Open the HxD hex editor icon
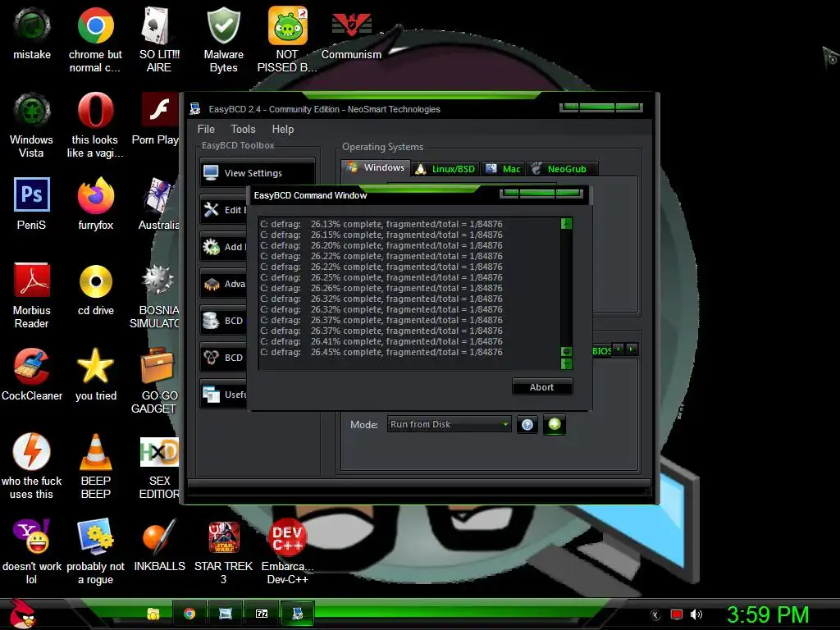Viewport: 840px width, 630px height. (x=159, y=466)
